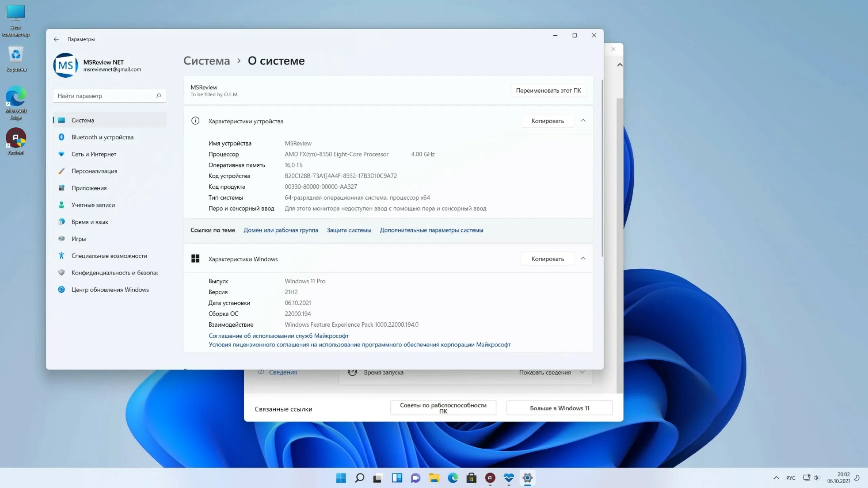This screenshot has width=868, height=488.
Task: Open Домен или рабочая группа link
Action: [281, 230]
